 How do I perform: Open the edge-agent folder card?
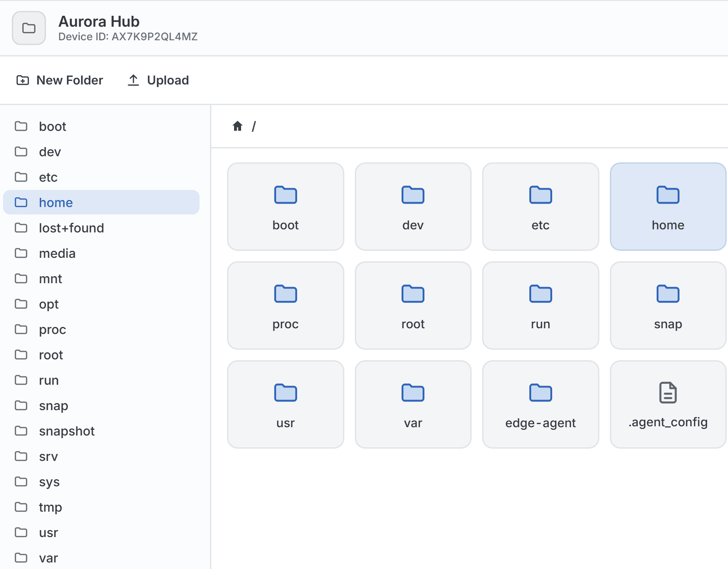541,404
